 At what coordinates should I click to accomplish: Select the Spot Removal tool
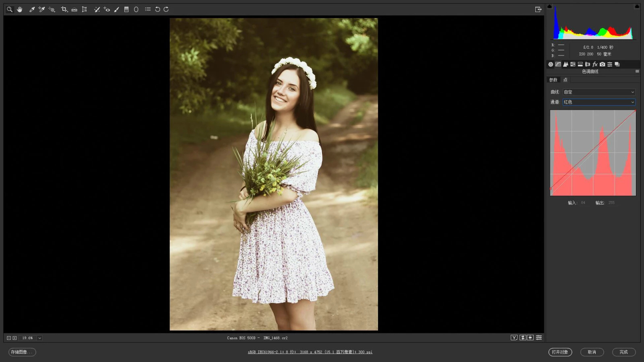point(97,9)
